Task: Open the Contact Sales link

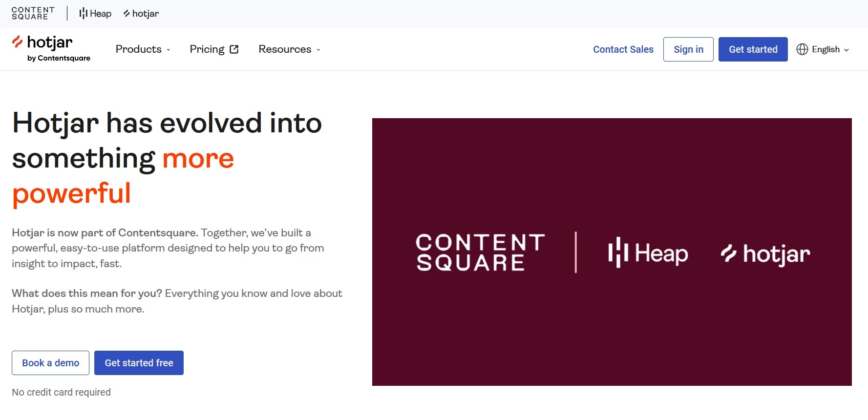Action: coord(623,49)
